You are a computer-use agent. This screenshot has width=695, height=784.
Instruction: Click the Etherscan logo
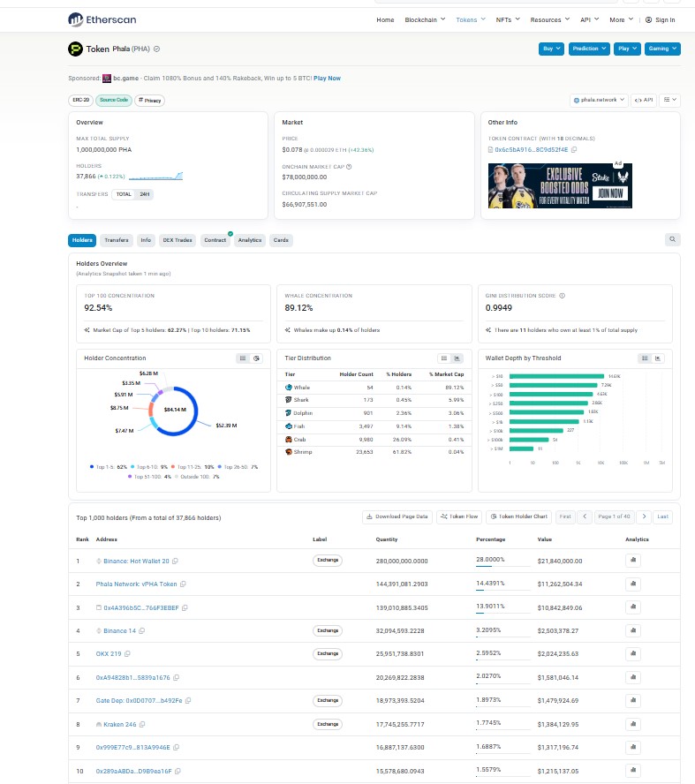click(102, 19)
